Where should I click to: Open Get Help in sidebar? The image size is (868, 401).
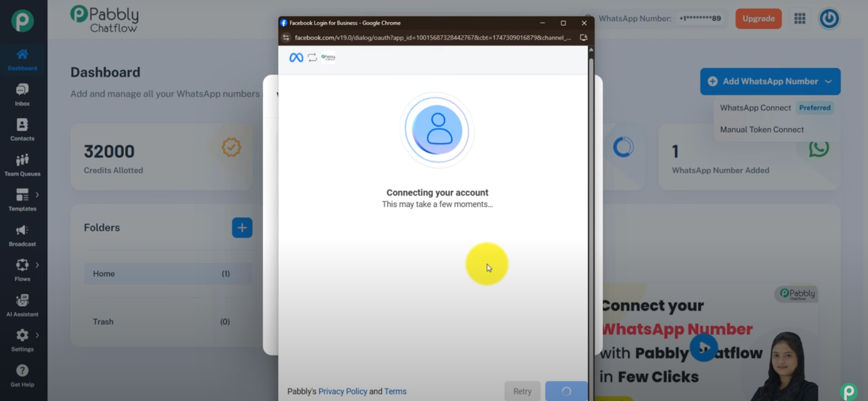tap(22, 376)
